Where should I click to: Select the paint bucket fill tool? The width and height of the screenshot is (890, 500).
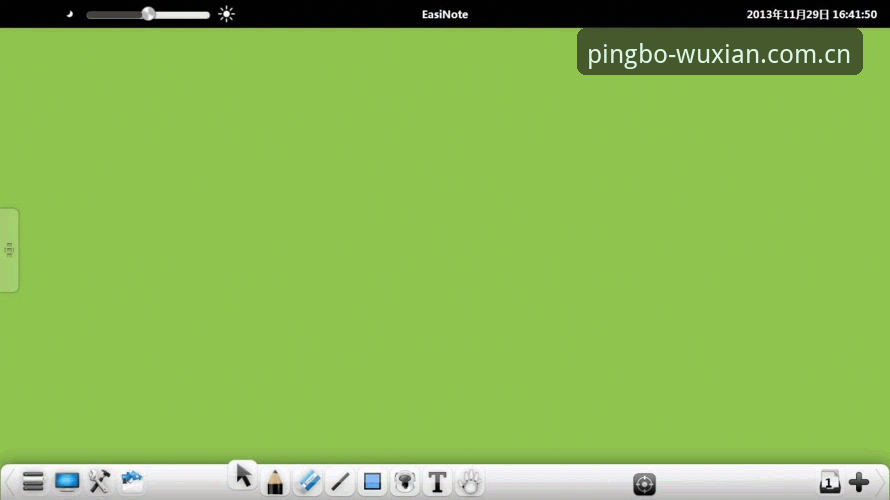(x=405, y=482)
